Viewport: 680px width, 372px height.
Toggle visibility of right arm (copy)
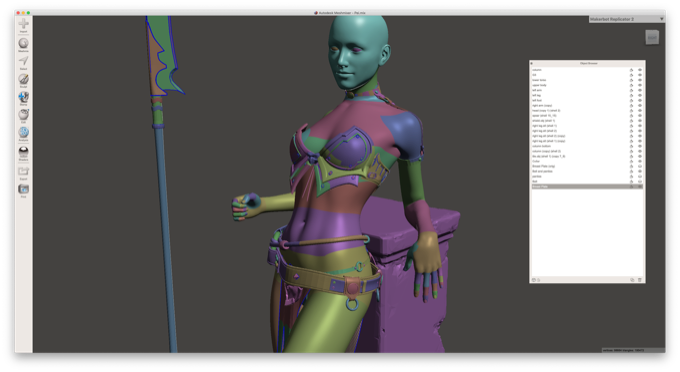[x=640, y=105]
